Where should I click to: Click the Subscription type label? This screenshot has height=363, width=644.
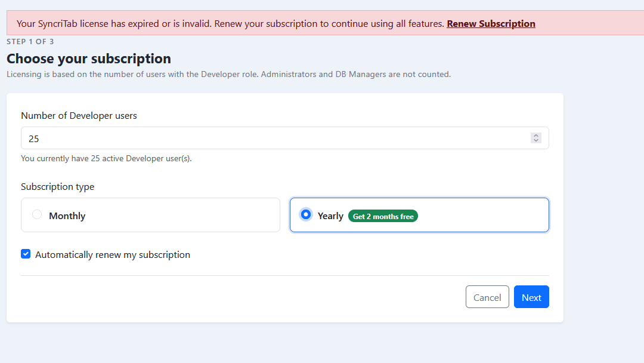57,187
